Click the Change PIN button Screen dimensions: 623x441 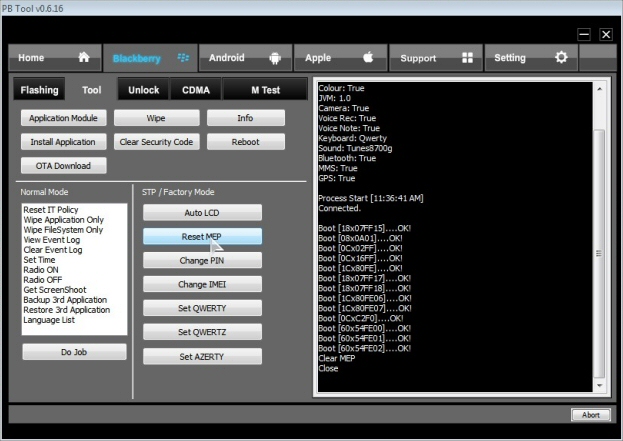(202, 260)
